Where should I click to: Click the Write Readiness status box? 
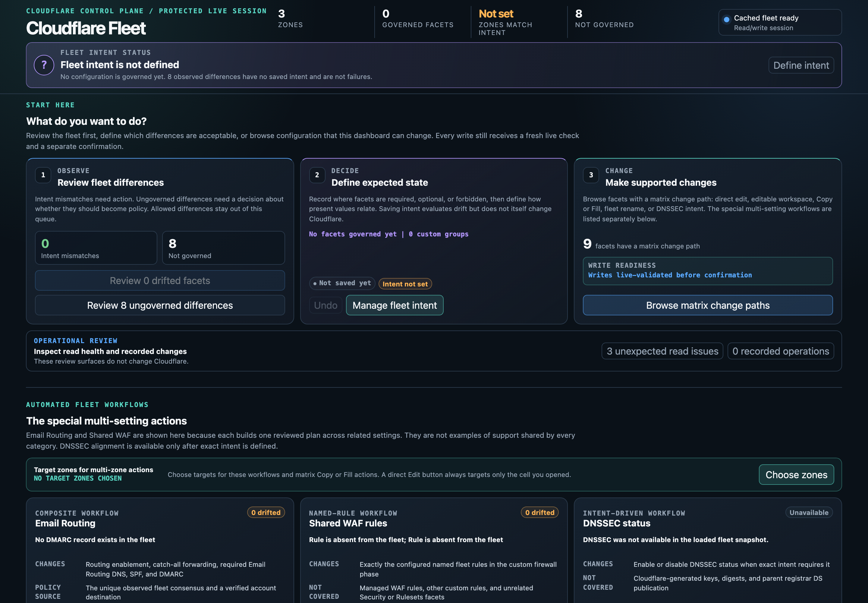[x=707, y=271]
